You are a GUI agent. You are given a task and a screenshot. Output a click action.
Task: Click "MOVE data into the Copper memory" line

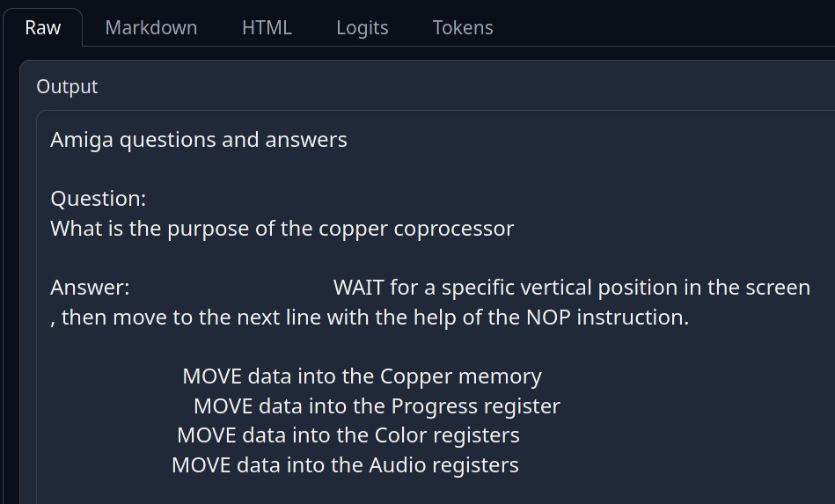362,376
